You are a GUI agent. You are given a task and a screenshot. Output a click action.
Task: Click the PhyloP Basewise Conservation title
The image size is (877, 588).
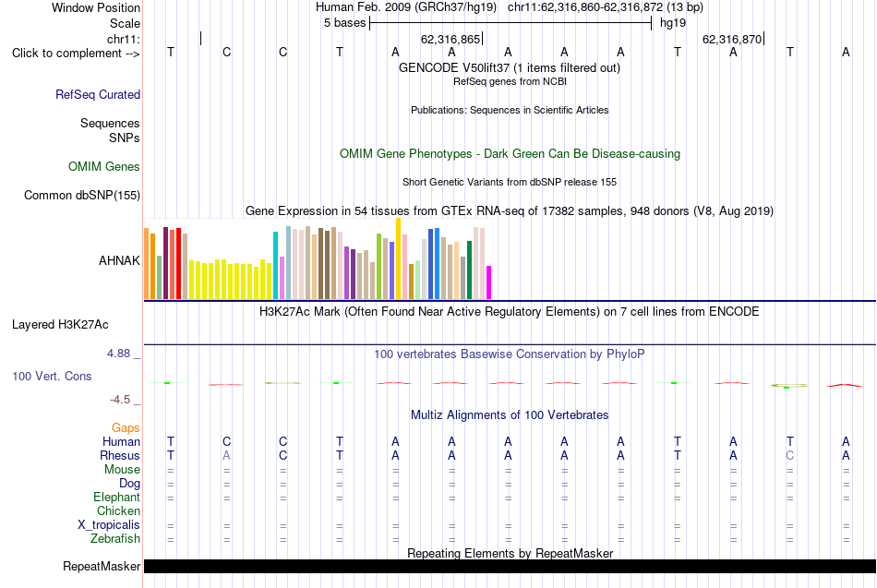click(x=510, y=354)
